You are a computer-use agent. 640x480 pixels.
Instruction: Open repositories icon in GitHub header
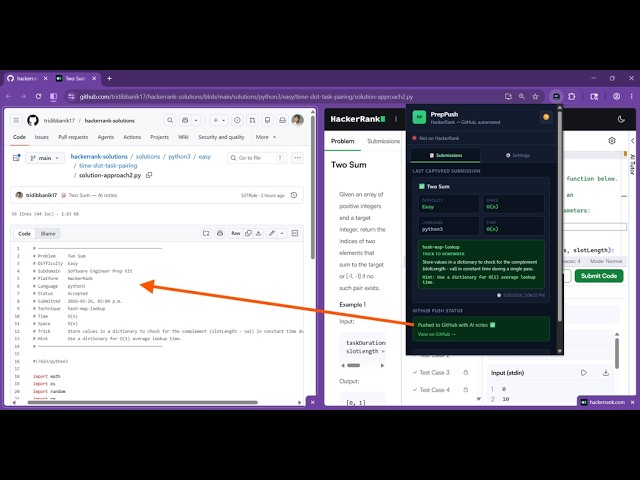click(267, 120)
